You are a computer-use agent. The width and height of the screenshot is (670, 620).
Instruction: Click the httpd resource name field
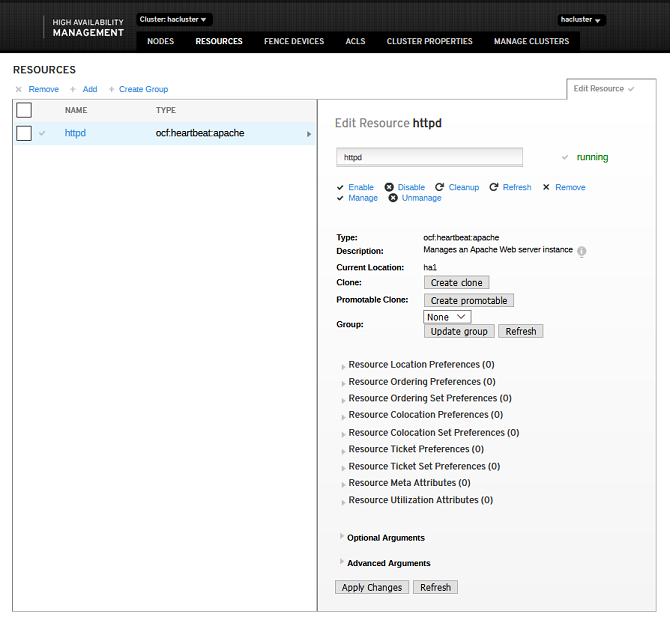[430, 157]
